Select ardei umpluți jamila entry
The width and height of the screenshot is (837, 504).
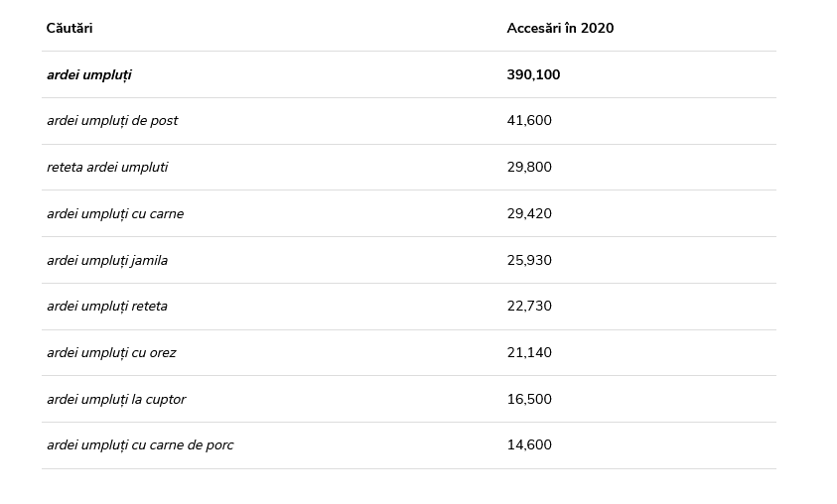(x=107, y=261)
